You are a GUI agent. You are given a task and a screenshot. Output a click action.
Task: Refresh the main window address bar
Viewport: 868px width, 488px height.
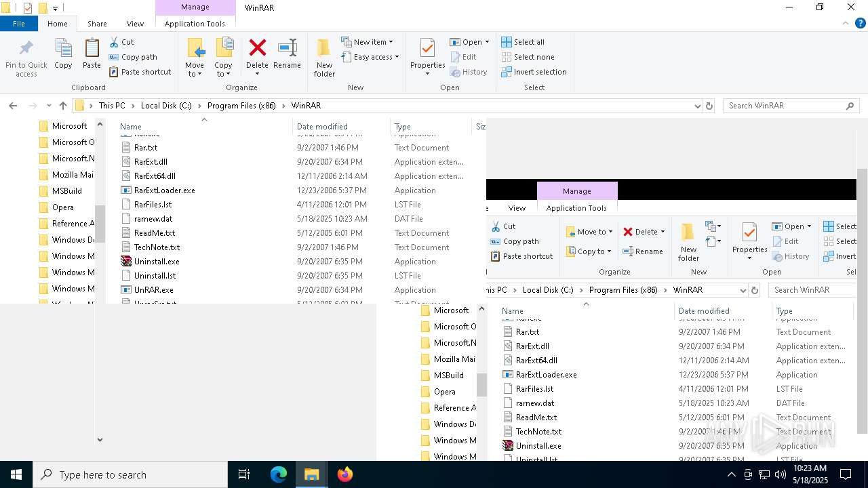click(709, 106)
